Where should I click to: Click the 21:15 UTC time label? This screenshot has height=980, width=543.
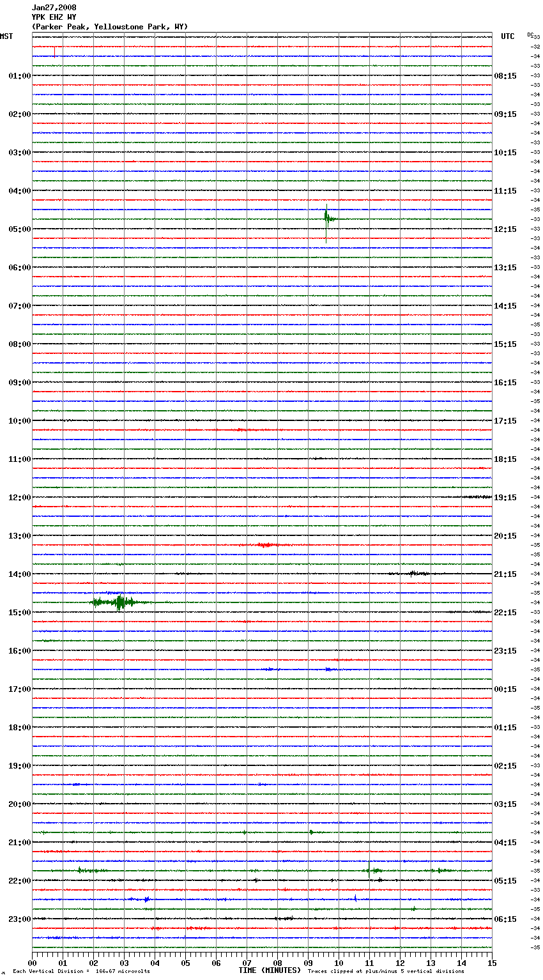(x=505, y=574)
